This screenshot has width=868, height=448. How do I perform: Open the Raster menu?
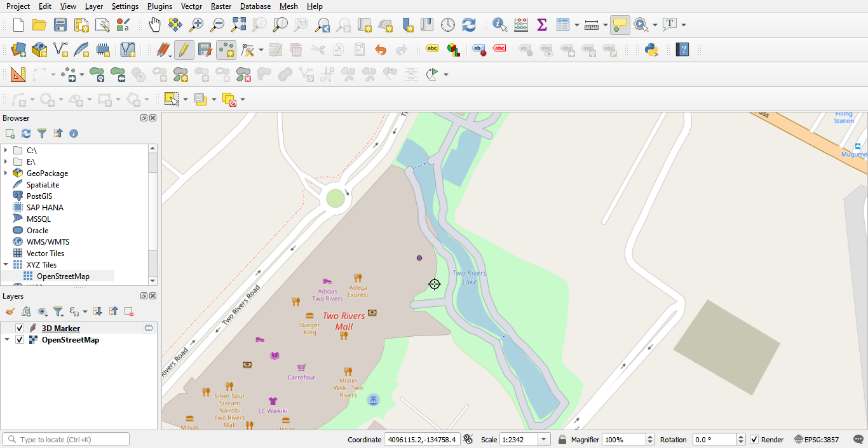click(220, 6)
